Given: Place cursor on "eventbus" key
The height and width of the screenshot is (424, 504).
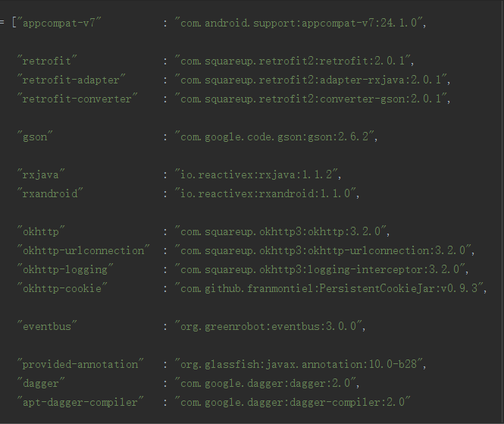Looking at the screenshot, I should 48,326.
